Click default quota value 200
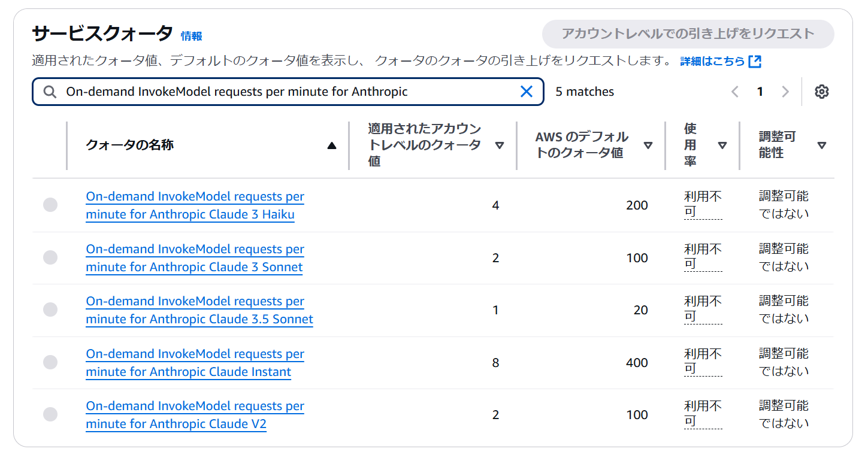The image size is (868, 458). point(637,205)
